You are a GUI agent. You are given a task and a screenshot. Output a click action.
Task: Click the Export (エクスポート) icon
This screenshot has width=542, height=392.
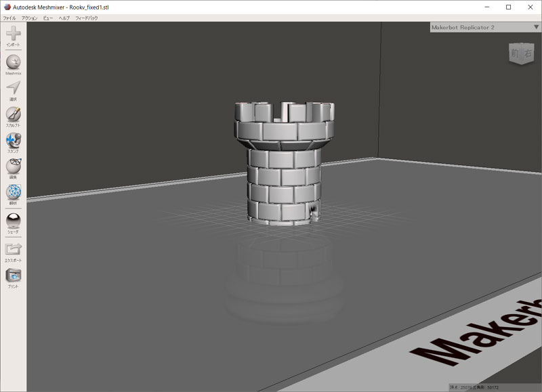(13, 249)
